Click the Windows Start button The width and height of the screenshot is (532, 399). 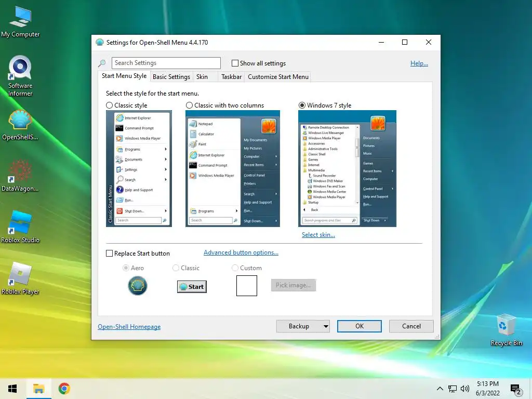[12, 389]
